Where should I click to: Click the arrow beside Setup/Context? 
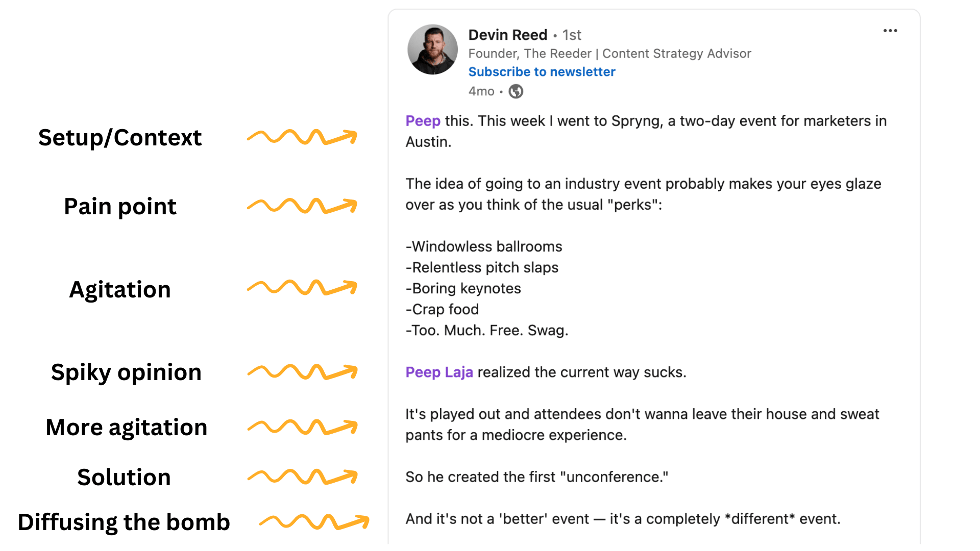click(302, 137)
